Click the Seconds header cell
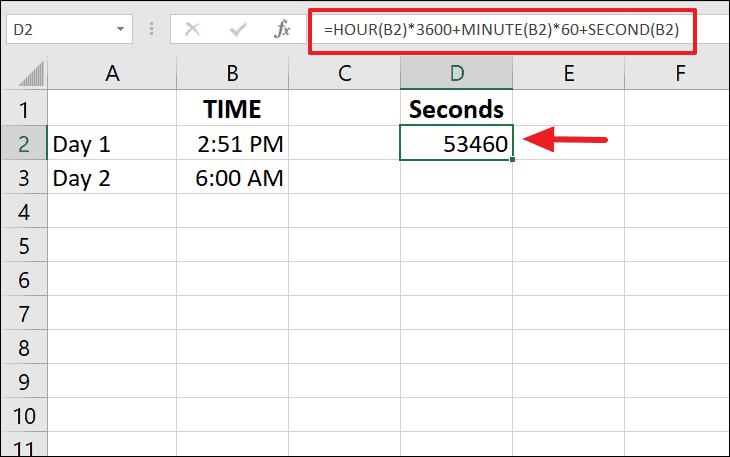The width and height of the screenshot is (730, 457). [456, 109]
